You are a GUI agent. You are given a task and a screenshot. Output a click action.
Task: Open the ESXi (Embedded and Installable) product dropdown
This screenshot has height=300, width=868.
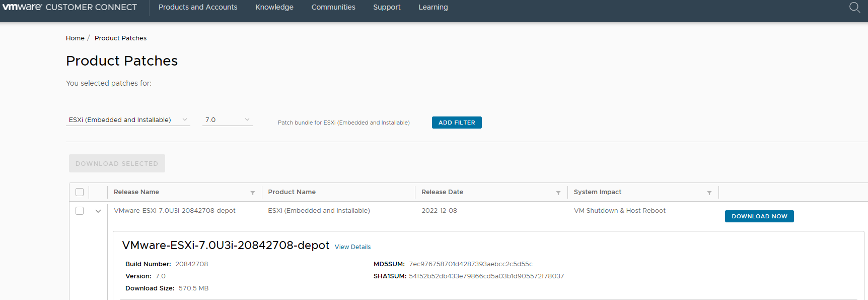tap(128, 120)
